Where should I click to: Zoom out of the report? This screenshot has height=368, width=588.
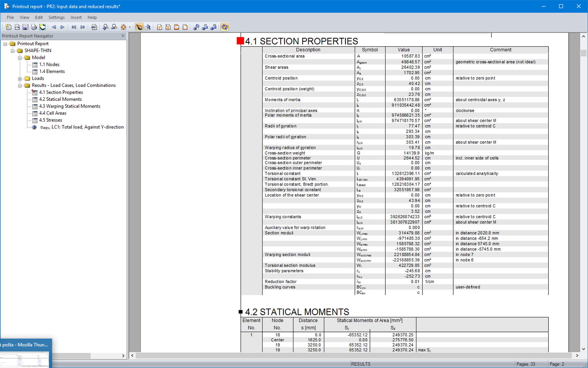(114, 27)
